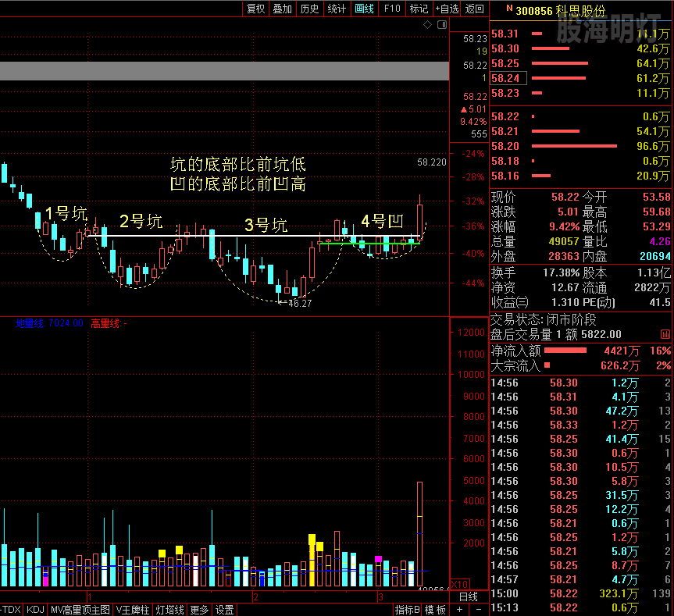Screen dimensions: 674x616
Task: Click the 3号坑 annotation label
Action: pyautogui.click(x=266, y=225)
